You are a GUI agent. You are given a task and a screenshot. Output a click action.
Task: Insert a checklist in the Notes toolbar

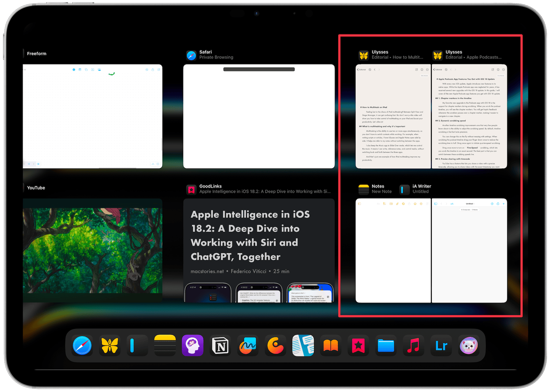point(385,203)
